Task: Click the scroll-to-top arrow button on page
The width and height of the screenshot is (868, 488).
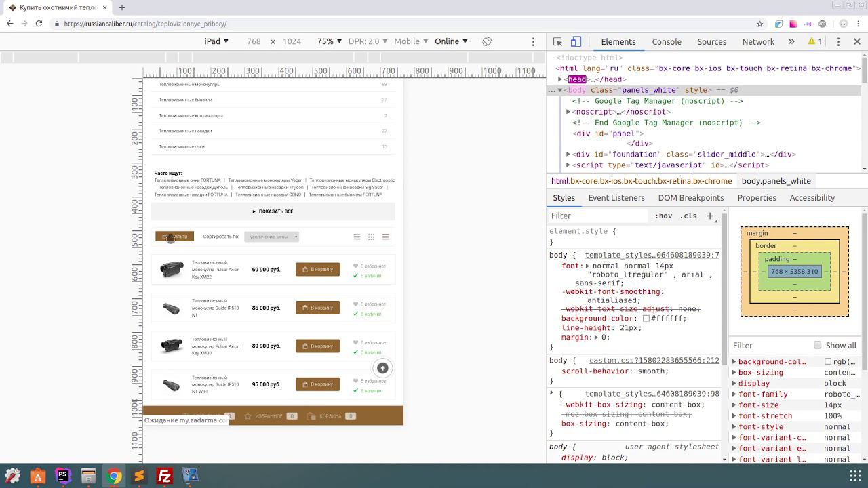Action: click(x=382, y=368)
